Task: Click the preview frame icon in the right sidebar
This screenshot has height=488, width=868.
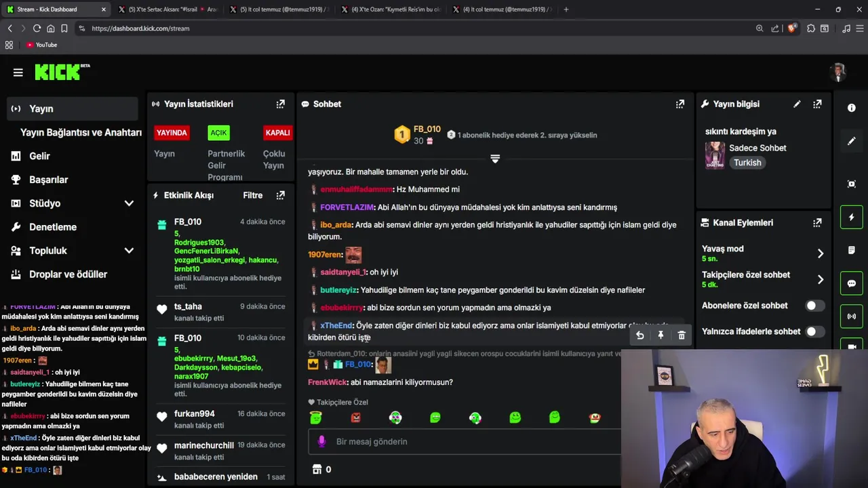Action: pos(852,184)
